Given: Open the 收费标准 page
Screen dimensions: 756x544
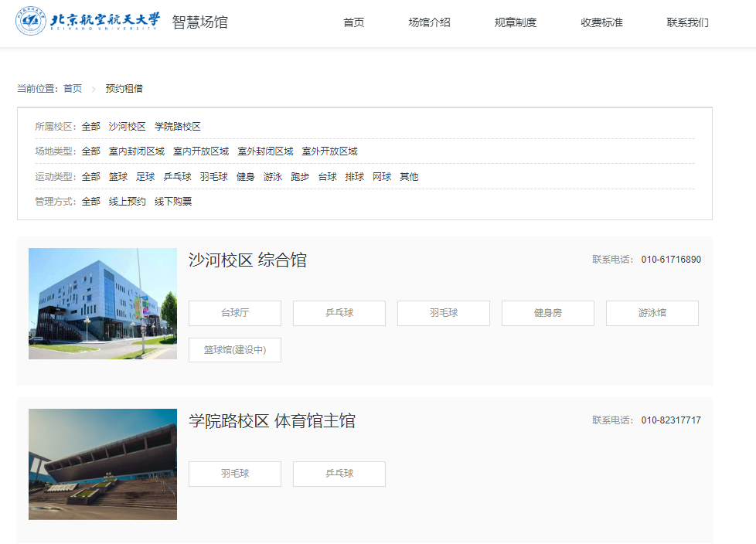Looking at the screenshot, I should [x=601, y=22].
